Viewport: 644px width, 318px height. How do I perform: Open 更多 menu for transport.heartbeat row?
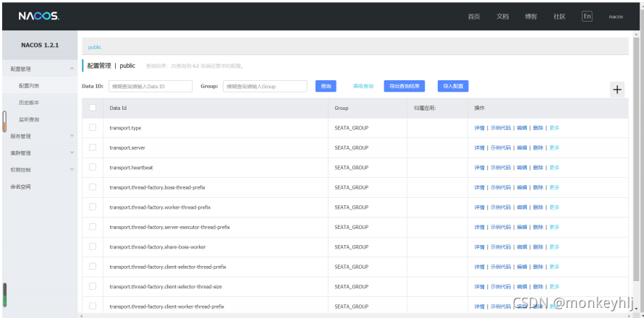click(554, 168)
